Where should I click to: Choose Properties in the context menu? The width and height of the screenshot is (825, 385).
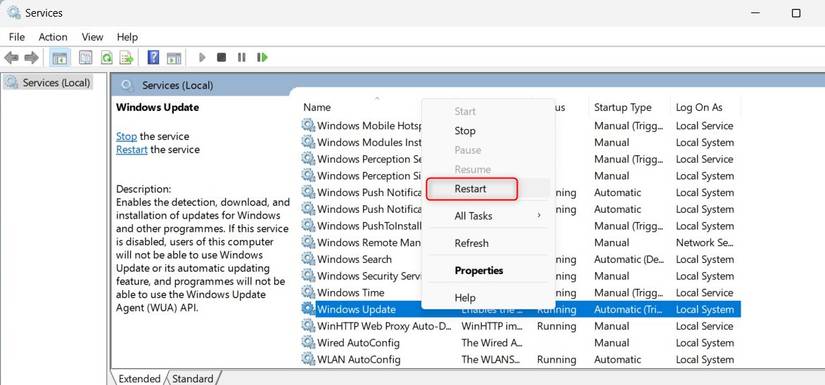[488, 270]
